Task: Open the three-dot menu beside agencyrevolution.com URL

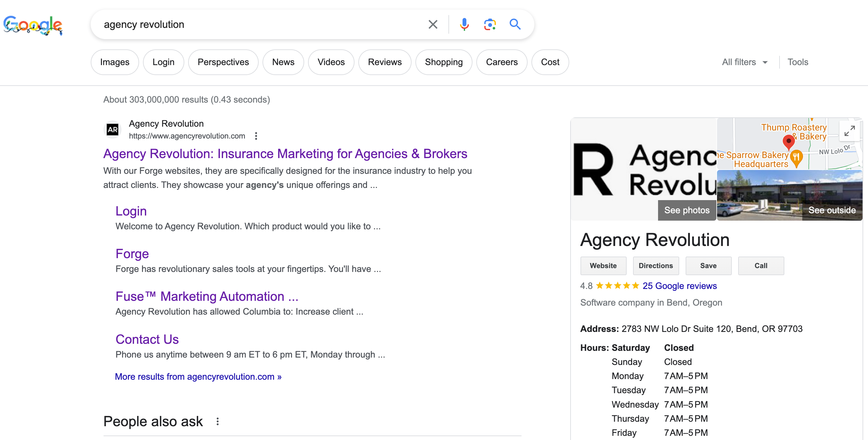Action: point(256,136)
